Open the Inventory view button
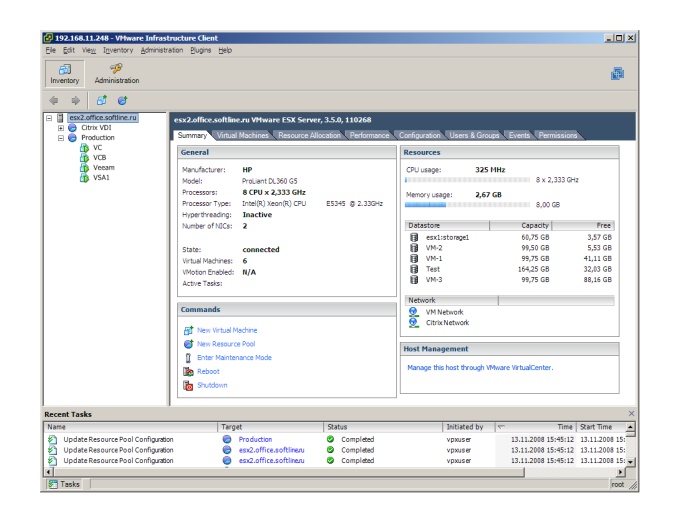The width and height of the screenshot is (680, 523). point(65,74)
